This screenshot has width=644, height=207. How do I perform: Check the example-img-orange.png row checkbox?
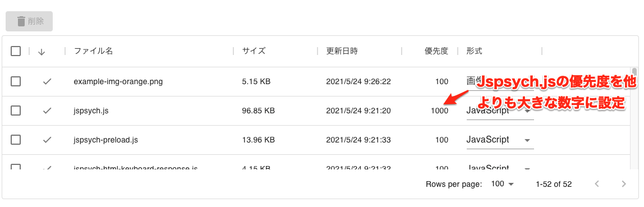[x=16, y=81]
